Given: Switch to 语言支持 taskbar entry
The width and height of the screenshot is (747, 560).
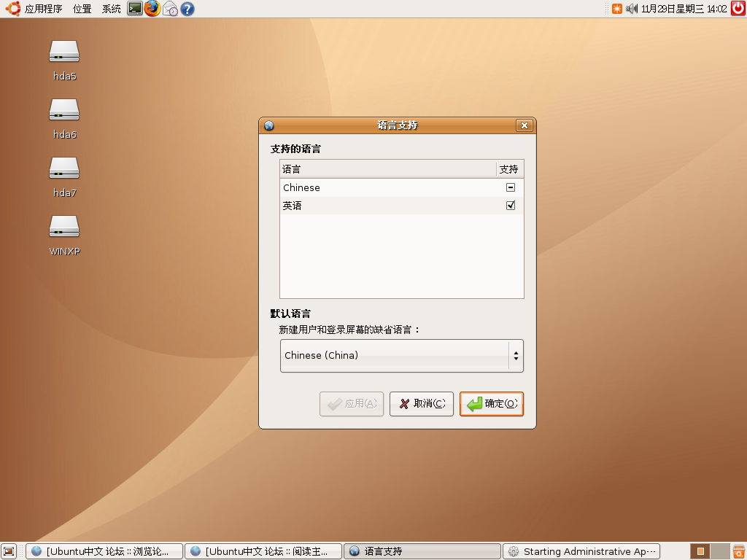Looking at the screenshot, I should point(422,551).
